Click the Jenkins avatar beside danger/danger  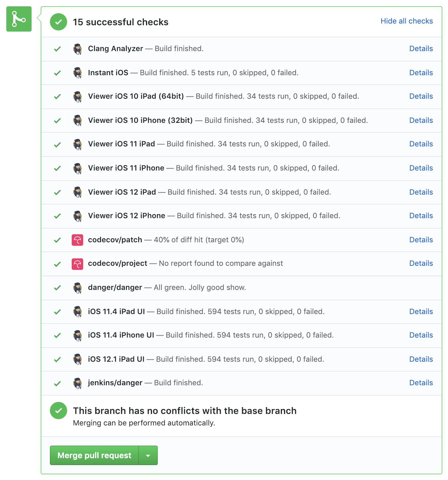click(77, 288)
